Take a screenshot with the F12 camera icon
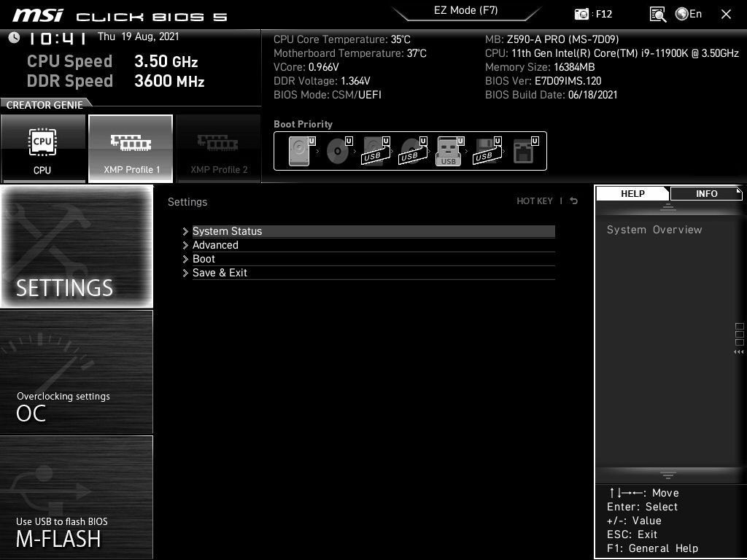Screen dimensions: 747x560 pyautogui.click(x=581, y=14)
